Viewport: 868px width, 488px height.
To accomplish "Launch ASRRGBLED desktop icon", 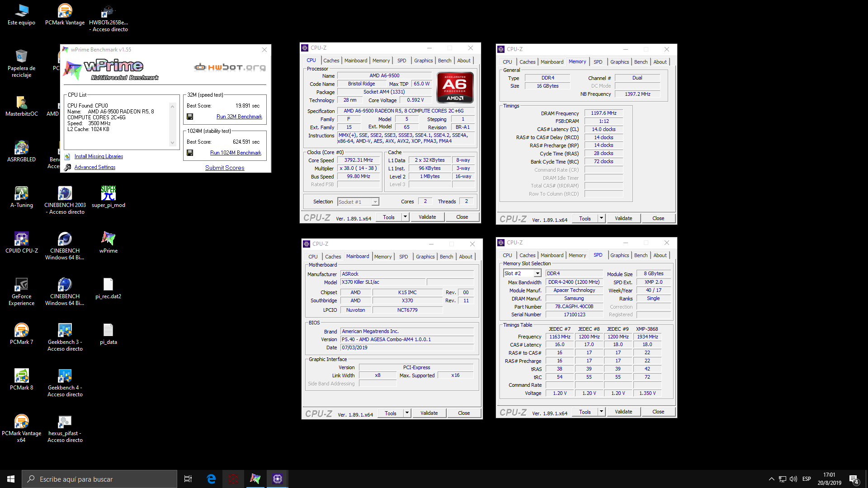I will [21, 152].
